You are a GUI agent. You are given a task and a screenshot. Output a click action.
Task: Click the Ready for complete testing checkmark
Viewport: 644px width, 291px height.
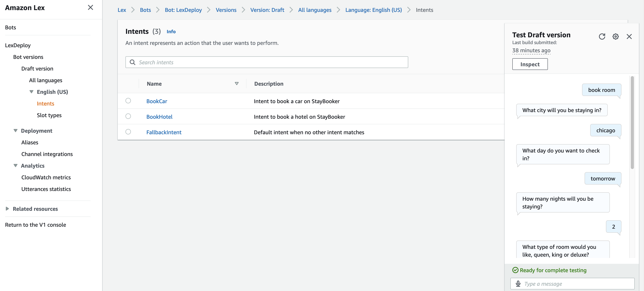515,270
